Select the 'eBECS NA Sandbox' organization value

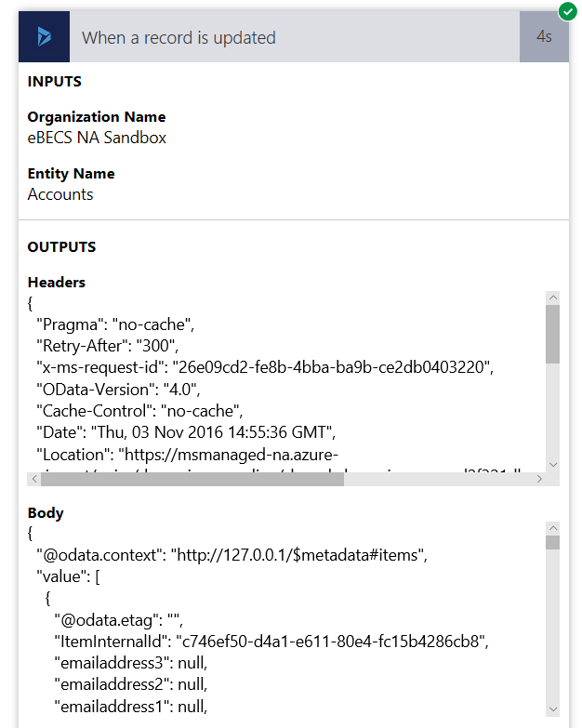click(97, 138)
